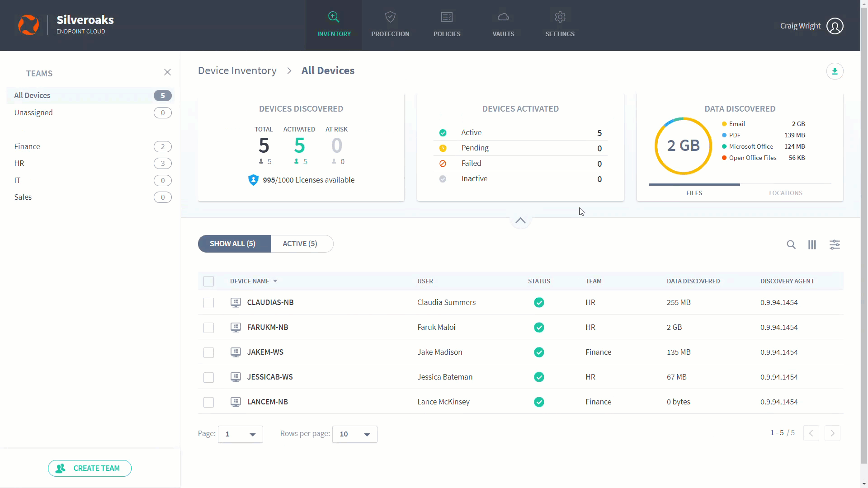868x488 pixels.
Task: Check the JESSICAB-WS row checkbox
Action: tap(208, 377)
